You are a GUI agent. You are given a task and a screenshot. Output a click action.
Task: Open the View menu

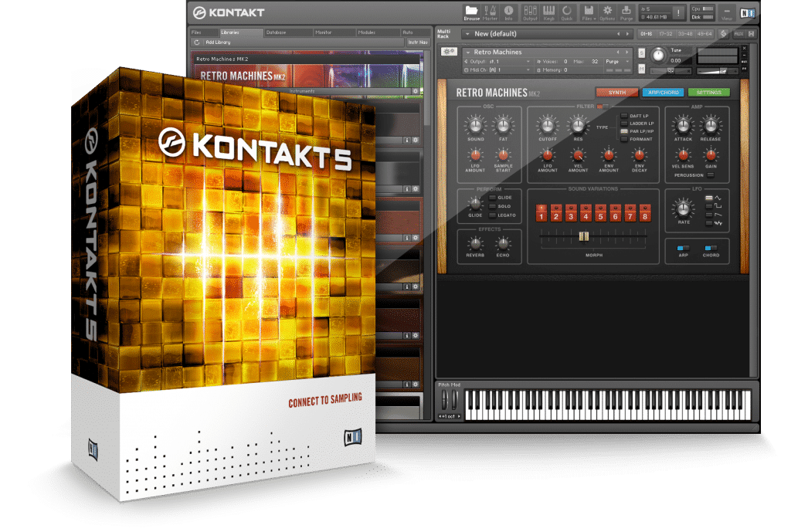(727, 12)
